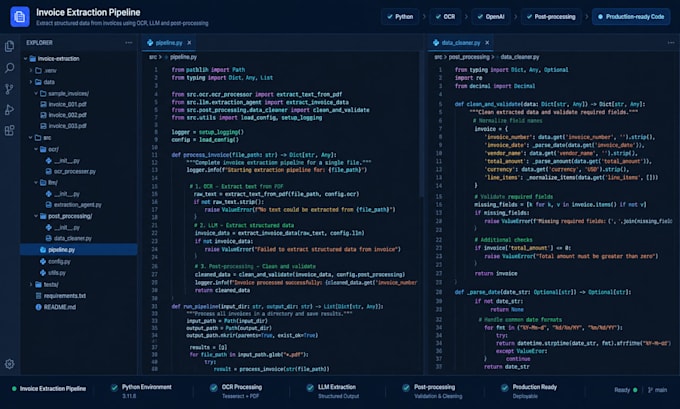This screenshot has width=680, height=409.
Task: Collapse the llm folder
Action: coord(36,183)
